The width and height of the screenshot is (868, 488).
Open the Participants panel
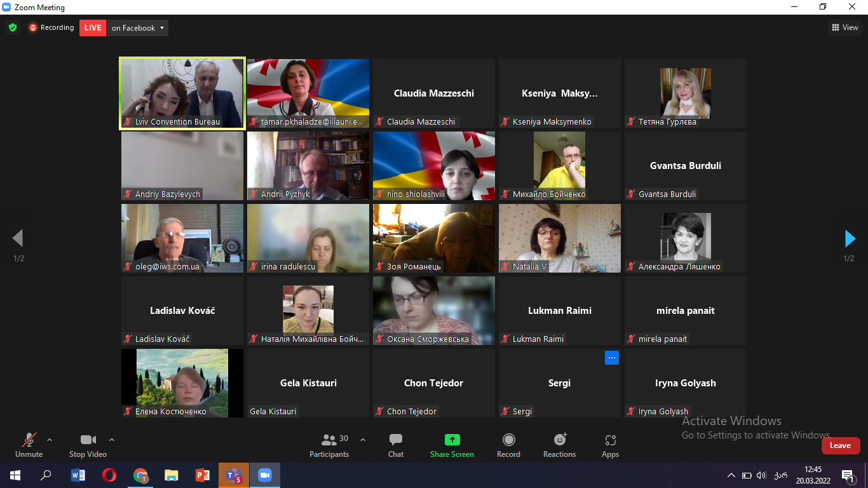coord(329,445)
